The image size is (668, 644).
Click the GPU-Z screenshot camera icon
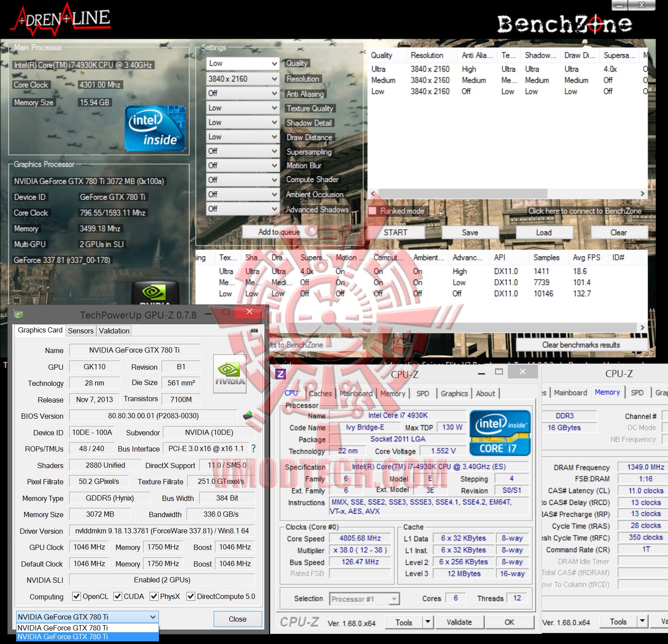tap(254, 331)
